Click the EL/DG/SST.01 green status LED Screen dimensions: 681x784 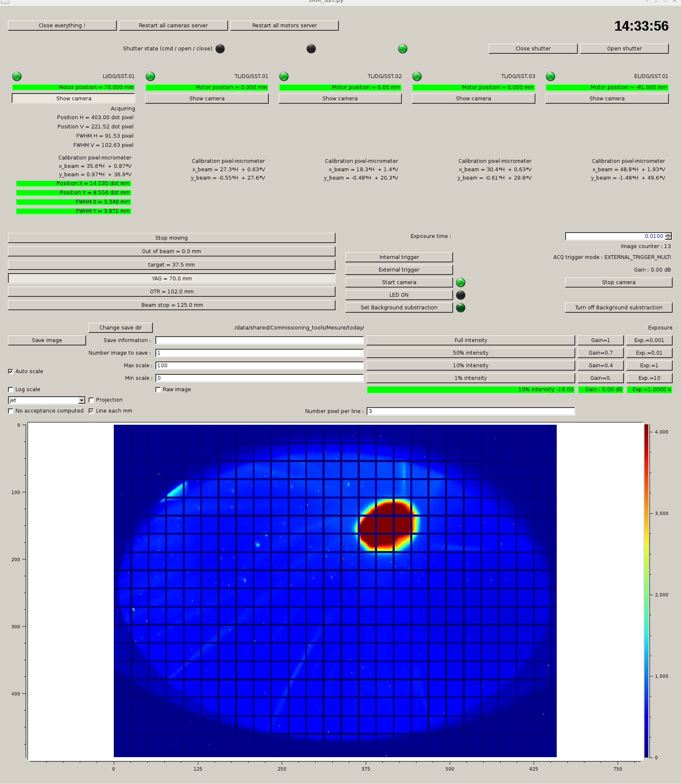(x=550, y=76)
